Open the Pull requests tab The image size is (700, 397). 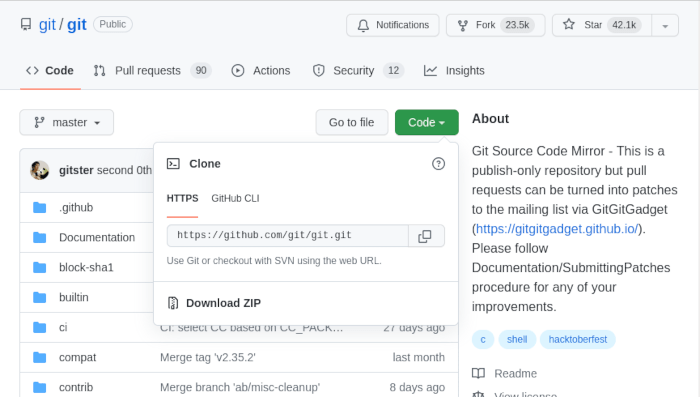click(152, 71)
